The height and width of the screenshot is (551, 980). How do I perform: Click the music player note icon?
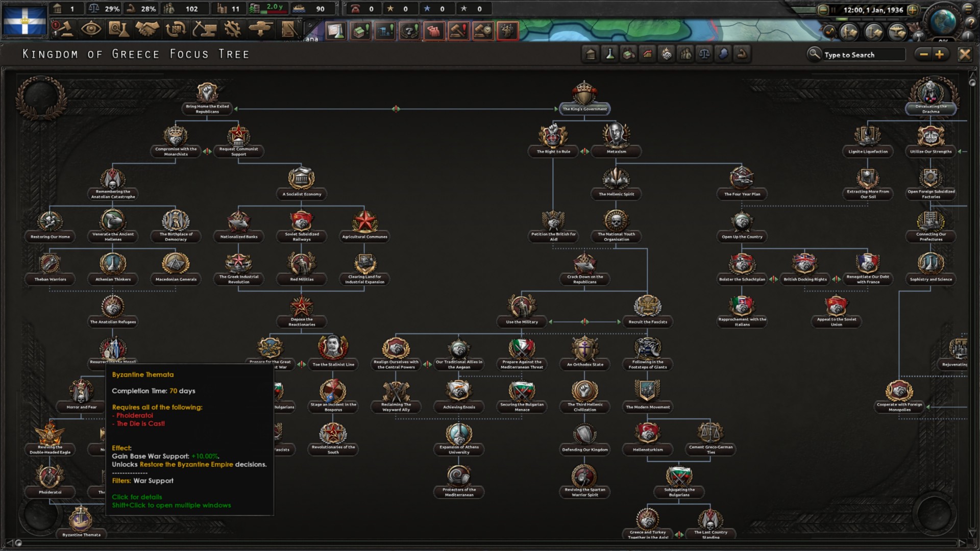[830, 32]
